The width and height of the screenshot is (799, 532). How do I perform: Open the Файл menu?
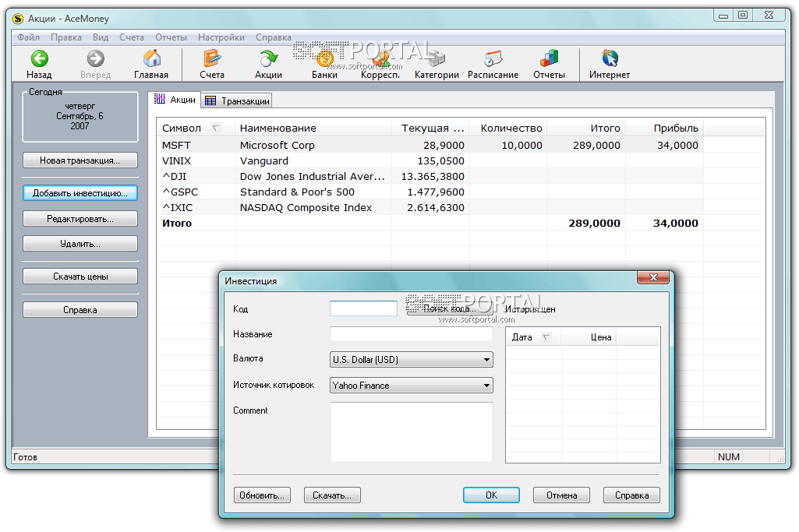tap(29, 37)
